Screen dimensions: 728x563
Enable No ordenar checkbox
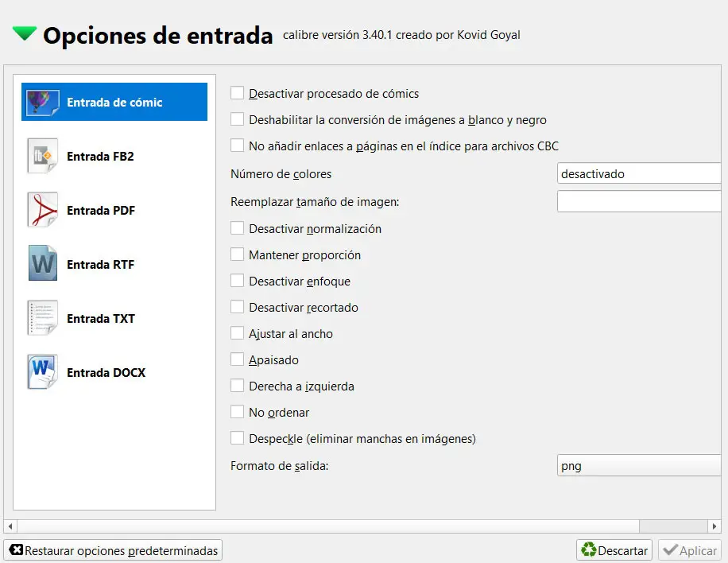click(238, 412)
